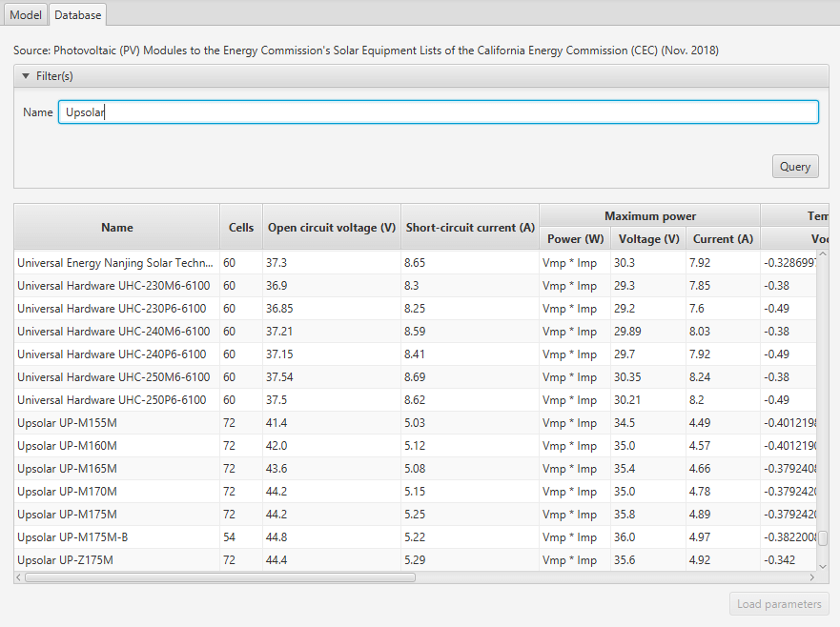This screenshot has height=627, width=840.
Task: Click the 54 cells value
Action: (241, 537)
